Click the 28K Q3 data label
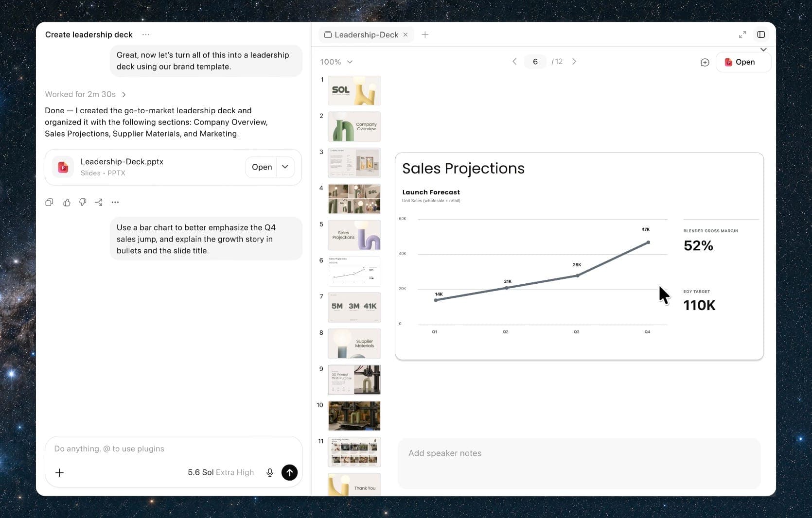 577,265
